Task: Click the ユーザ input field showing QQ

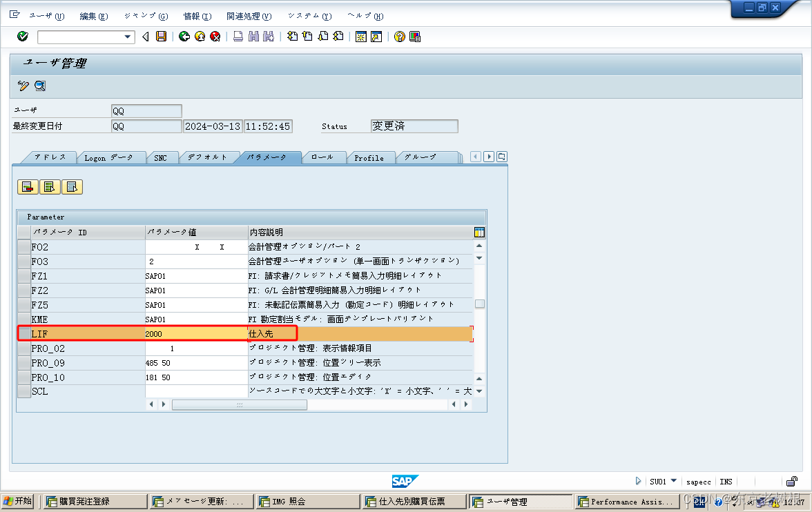Action: click(x=145, y=110)
